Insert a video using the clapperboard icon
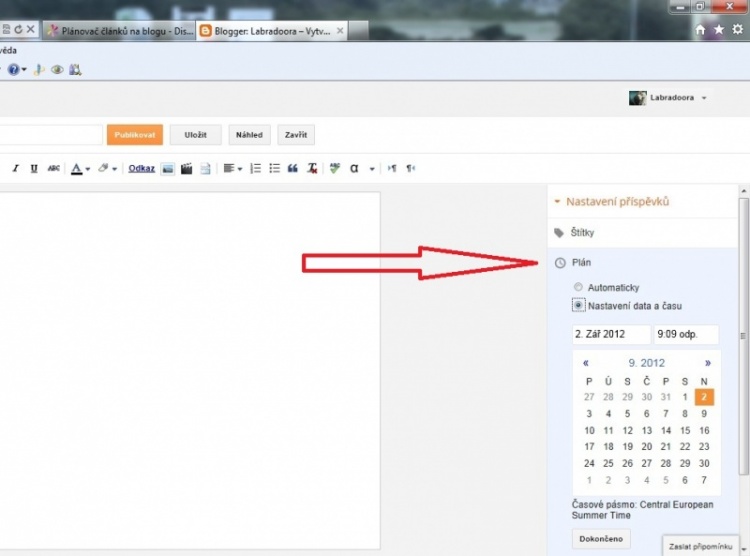 tap(186, 169)
